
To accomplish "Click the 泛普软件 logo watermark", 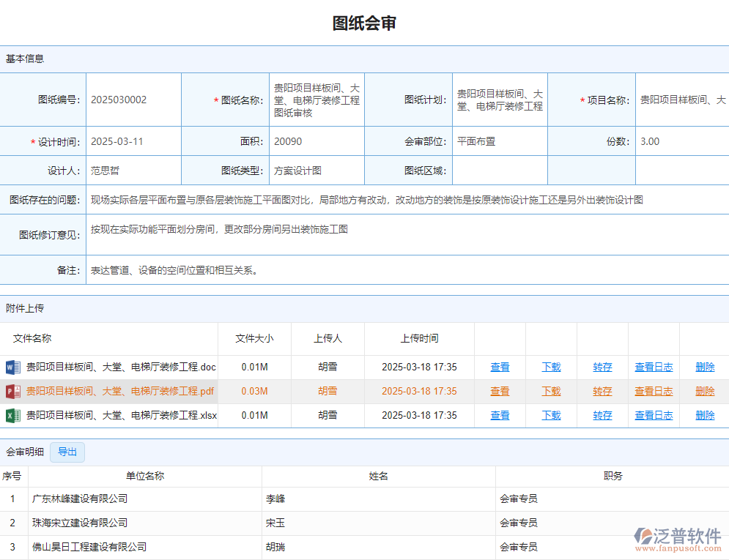I will click(678, 538).
